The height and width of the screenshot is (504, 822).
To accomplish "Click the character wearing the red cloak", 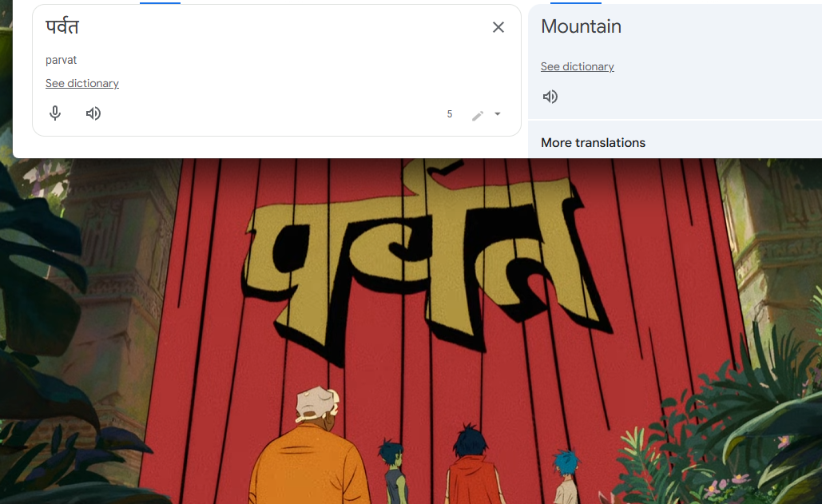I will [473, 466].
